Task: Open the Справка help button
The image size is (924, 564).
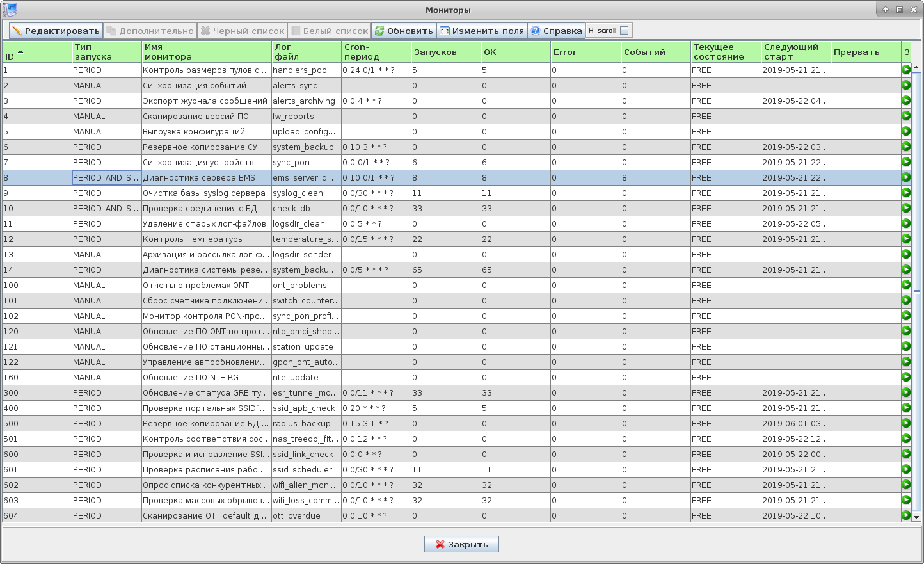Action: [x=556, y=31]
